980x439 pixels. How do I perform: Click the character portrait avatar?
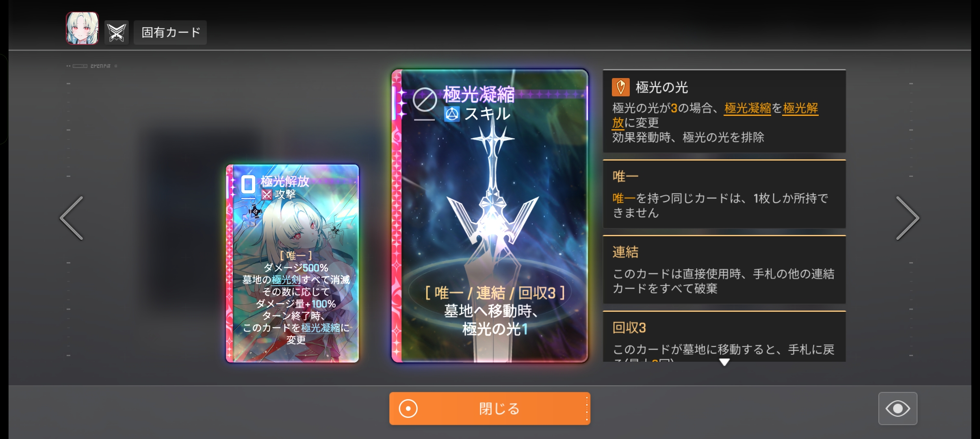coord(82,28)
